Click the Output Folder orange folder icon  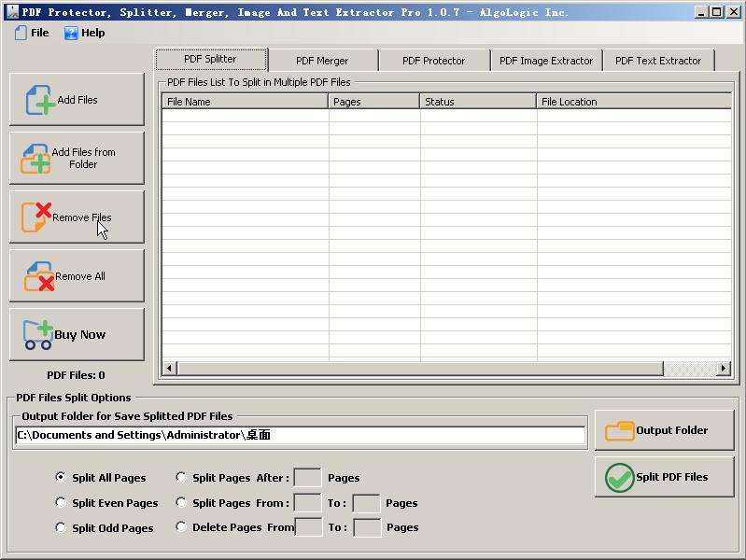(619, 430)
